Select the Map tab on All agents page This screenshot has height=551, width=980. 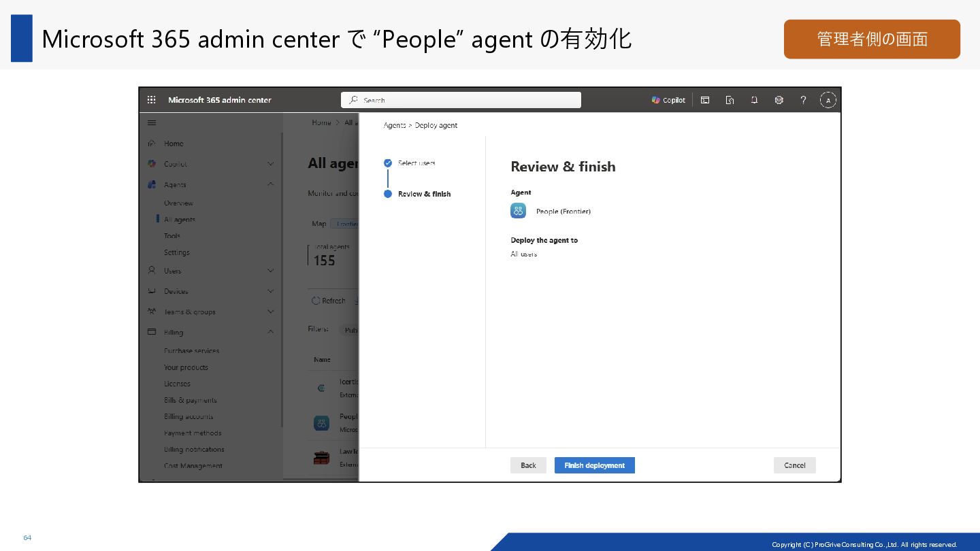pos(319,223)
